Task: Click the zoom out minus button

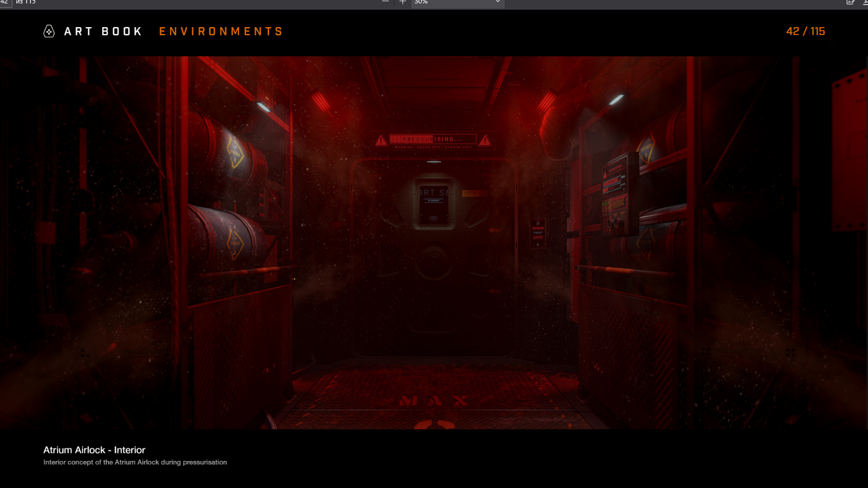Action: tap(385, 2)
